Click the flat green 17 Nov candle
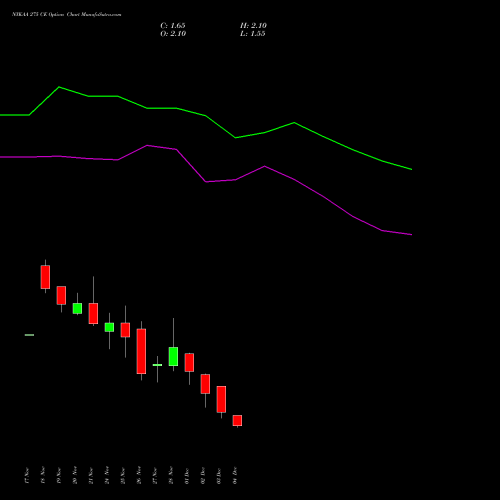500x500 pixels. [29, 335]
